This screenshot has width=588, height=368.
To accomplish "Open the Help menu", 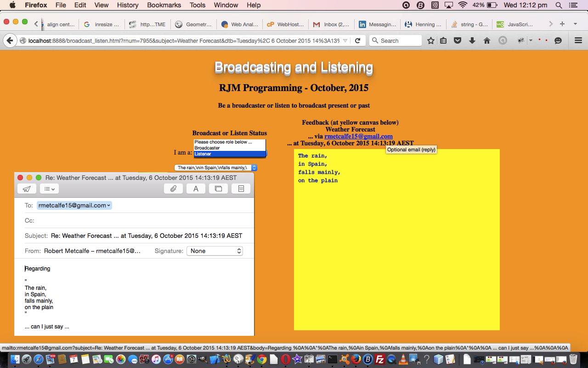I will tap(254, 5).
